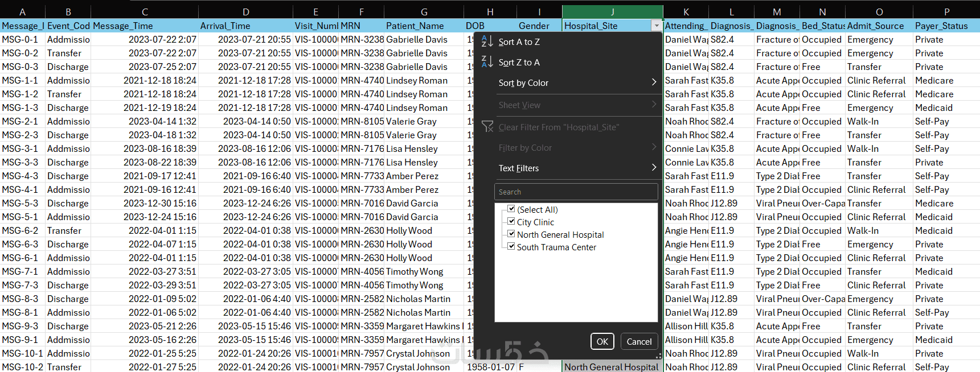Toggle the (Select All) checkbox
This screenshot has width=980, height=372.
tap(511, 209)
